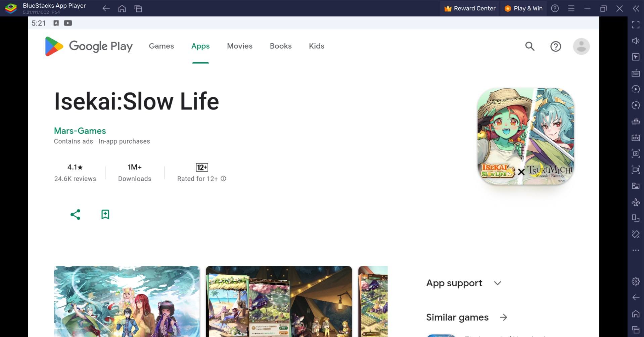Open Google Play help center icon

click(x=556, y=46)
